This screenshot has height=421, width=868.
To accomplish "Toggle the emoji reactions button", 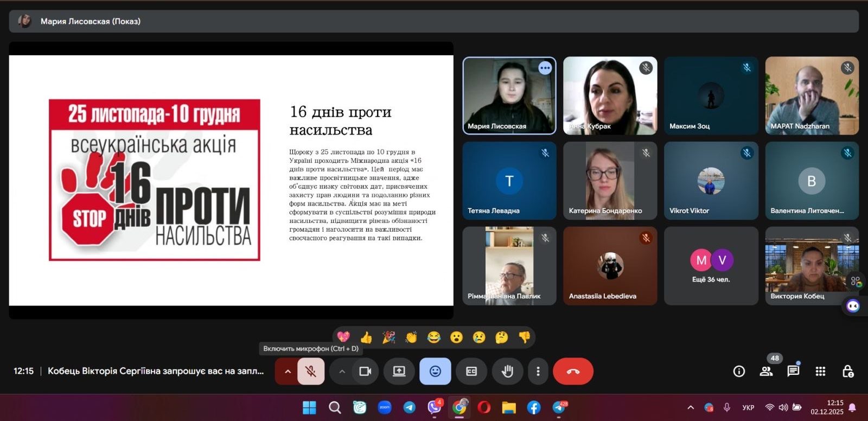I will click(x=435, y=372).
